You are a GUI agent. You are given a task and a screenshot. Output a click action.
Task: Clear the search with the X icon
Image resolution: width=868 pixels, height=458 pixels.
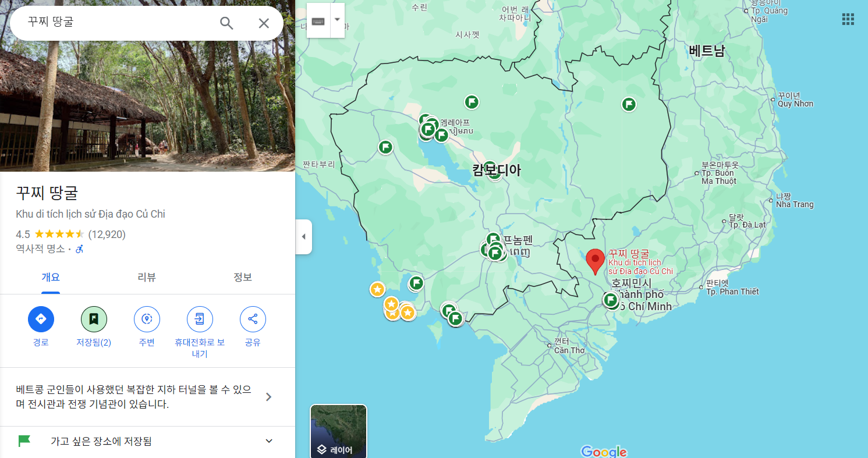coord(264,23)
